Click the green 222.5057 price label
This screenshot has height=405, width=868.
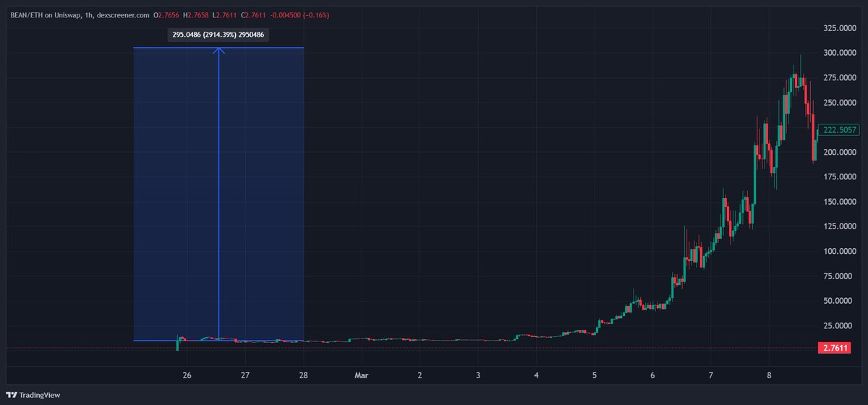(x=838, y=130)
